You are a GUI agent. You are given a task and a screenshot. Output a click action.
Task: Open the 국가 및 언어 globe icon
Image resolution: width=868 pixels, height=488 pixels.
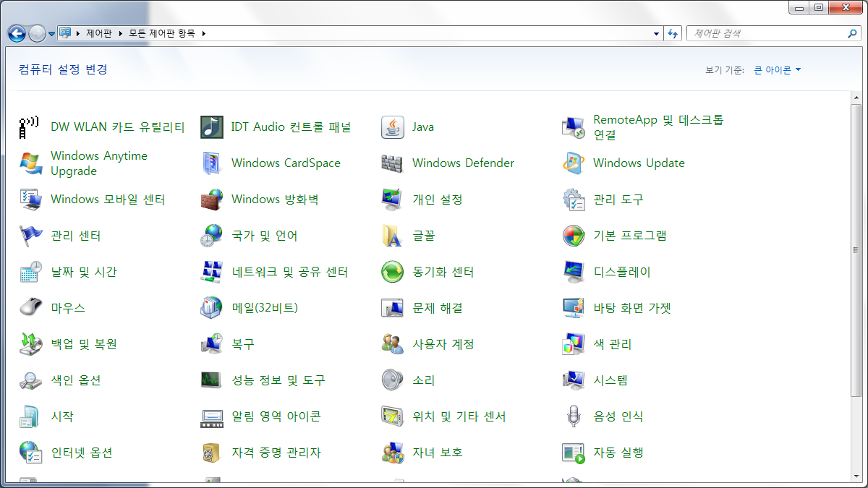[212, 236]
